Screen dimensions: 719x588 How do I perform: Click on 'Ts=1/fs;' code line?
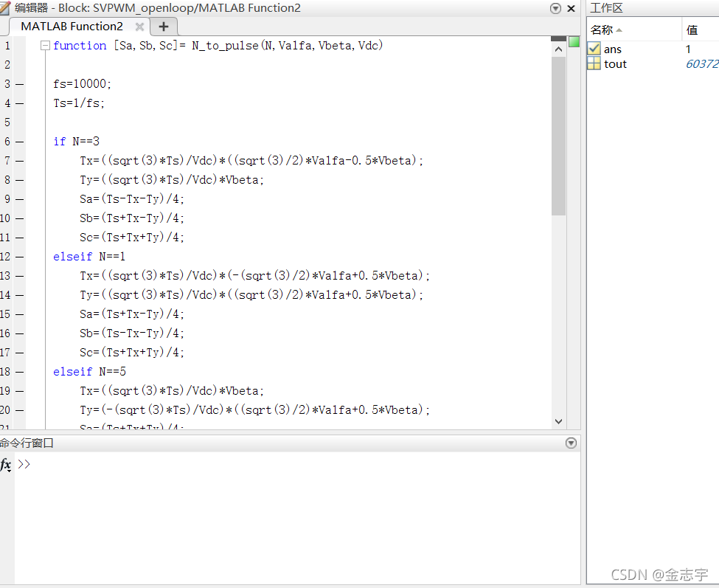[79, 103]
